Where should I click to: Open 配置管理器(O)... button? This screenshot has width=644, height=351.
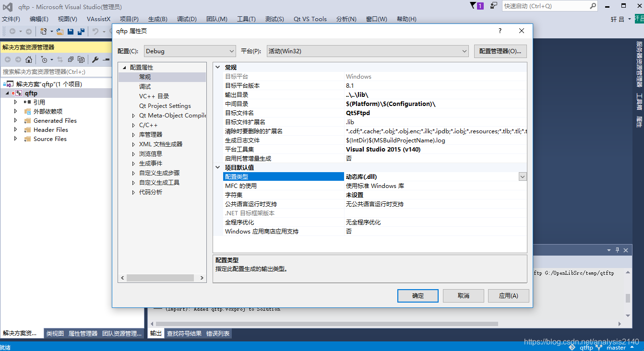click(x=501, y=51)
